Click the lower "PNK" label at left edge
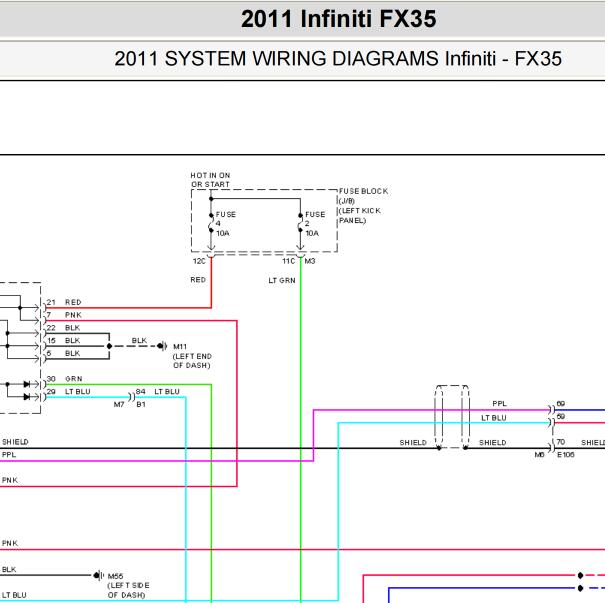The height and width of the screenshot is (603, 605). click(x=10, y=543)
